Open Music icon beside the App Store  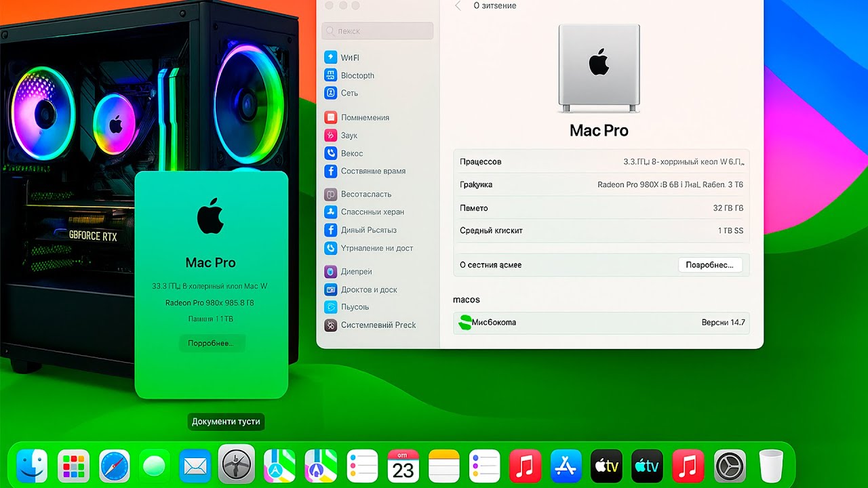point(525,466)
